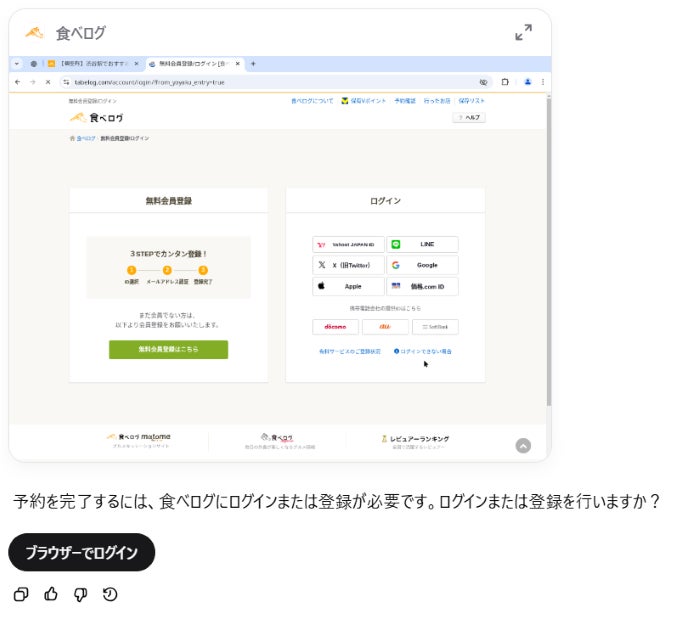Log in with au

(x=385, y=327)
